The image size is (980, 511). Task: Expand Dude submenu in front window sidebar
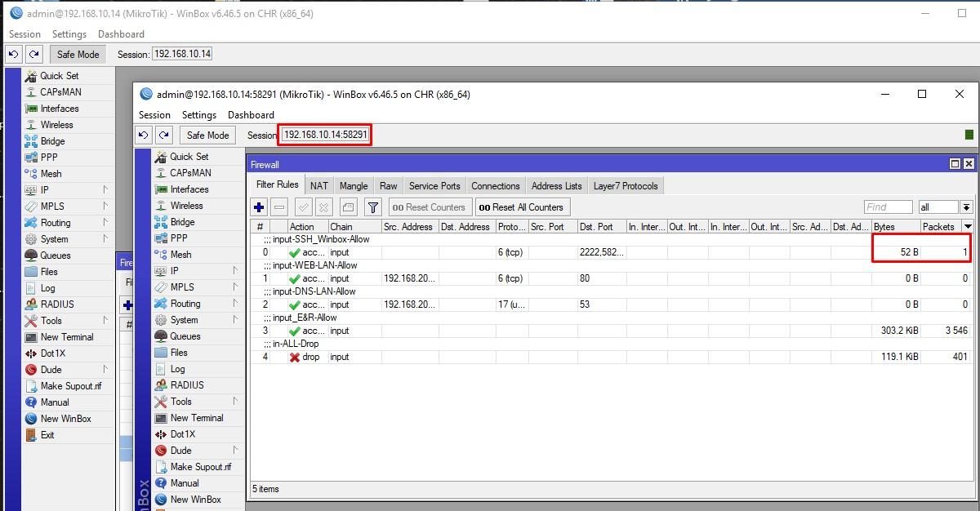pos(235,451)
